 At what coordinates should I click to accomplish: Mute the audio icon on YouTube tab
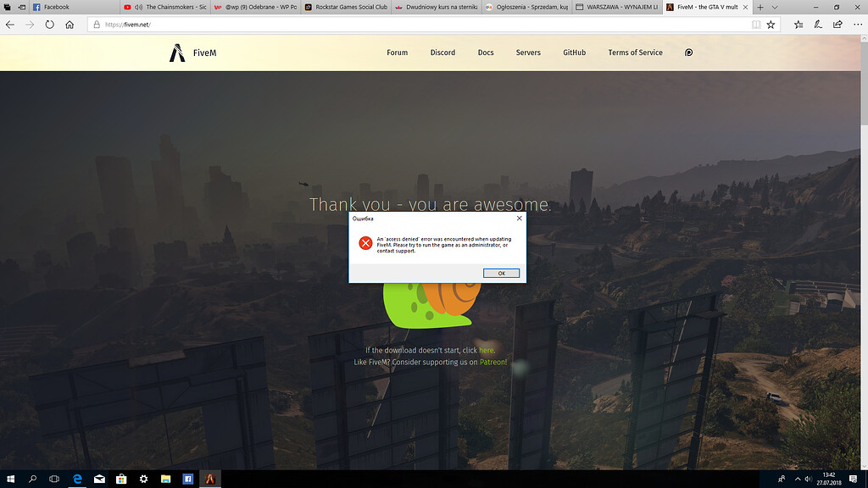(x=138, y=7)
